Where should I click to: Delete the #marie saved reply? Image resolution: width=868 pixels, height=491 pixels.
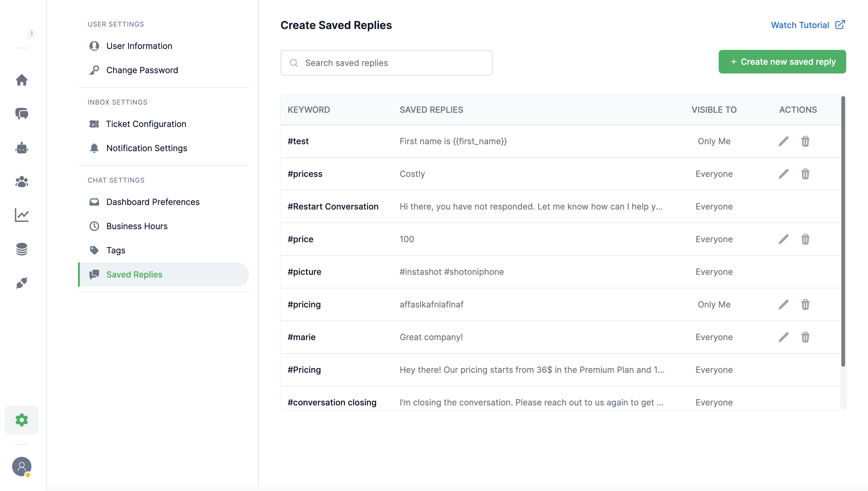pos(805,337)
